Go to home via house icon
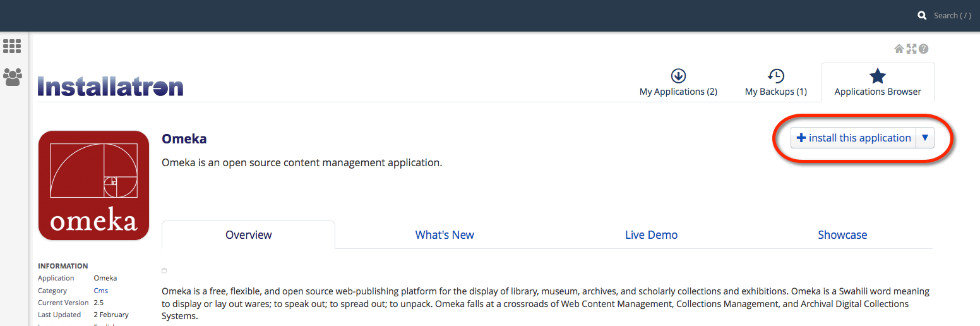Screen dimensions: 980x326 click(x=899, y=49)
